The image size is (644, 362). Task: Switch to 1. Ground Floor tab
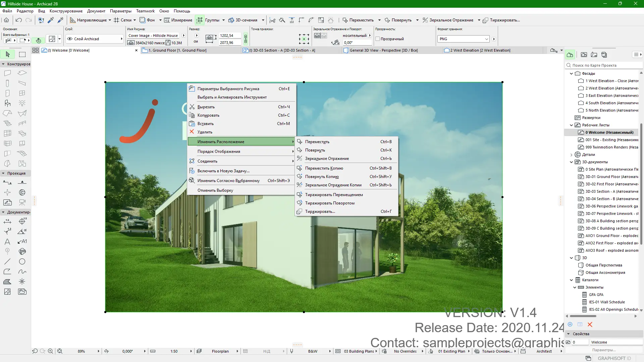click(178, 50)
